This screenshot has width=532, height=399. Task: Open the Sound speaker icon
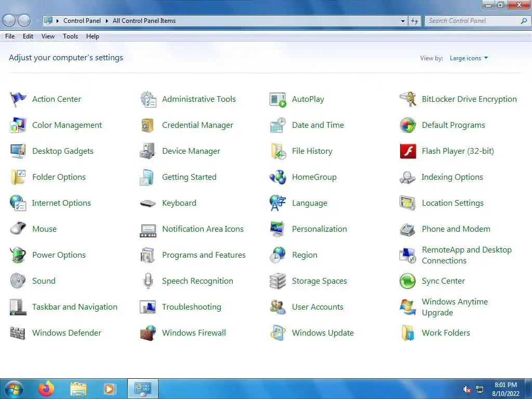[x=18, y=281]
